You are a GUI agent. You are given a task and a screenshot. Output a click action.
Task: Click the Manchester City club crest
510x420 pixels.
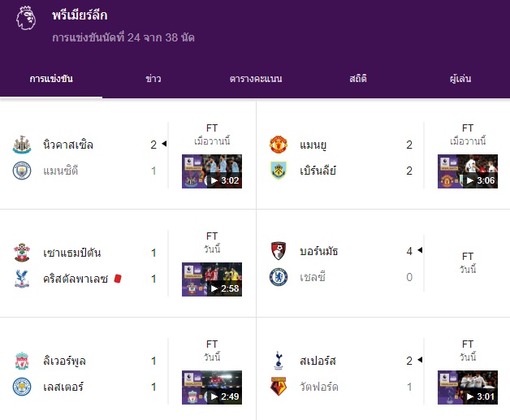pyautogui.click(x=22, y=171)
